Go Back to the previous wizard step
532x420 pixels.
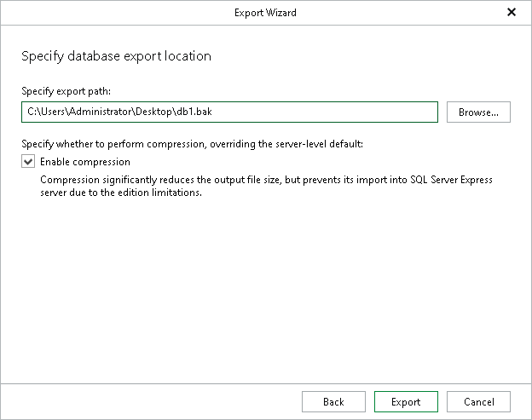click(x=333, y=402)
